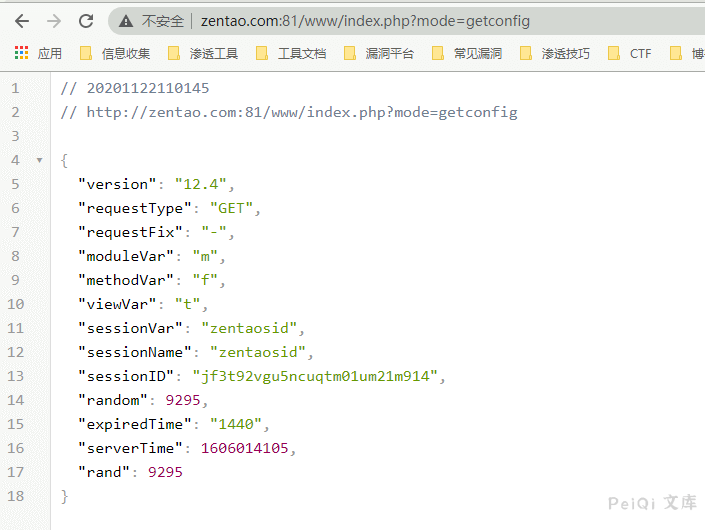Open the apps grid icon in bookmarks bar
This screenshot has height=530, width=705.
pos(21,53)
